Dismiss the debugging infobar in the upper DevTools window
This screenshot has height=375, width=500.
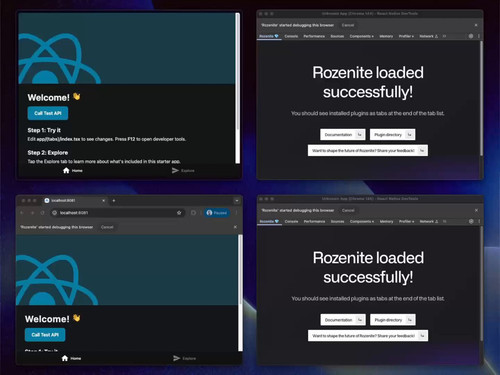coord(476,25)
